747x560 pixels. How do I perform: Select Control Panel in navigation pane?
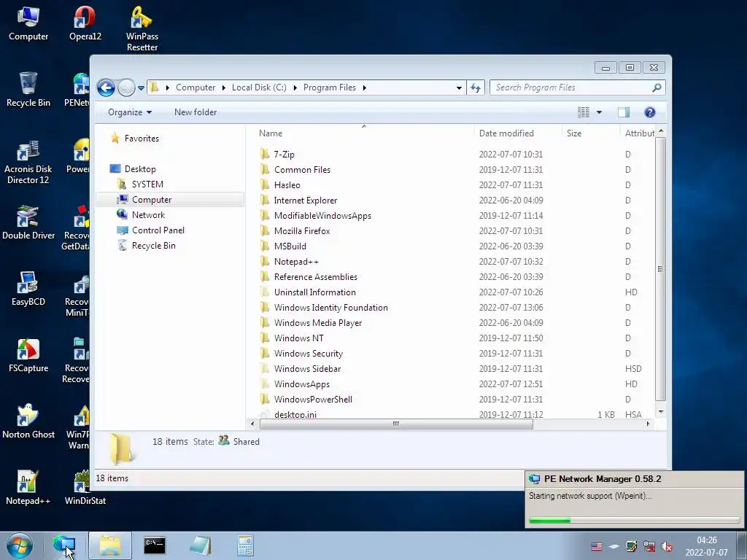[158, 230]
